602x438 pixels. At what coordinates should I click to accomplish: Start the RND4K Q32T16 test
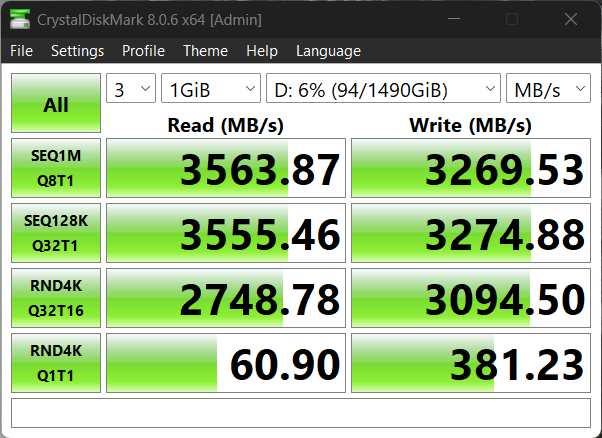tap(56, 298)
